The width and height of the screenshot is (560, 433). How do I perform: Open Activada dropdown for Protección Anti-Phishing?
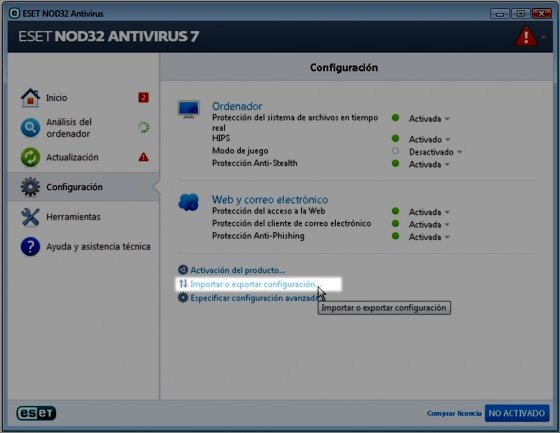429,237
